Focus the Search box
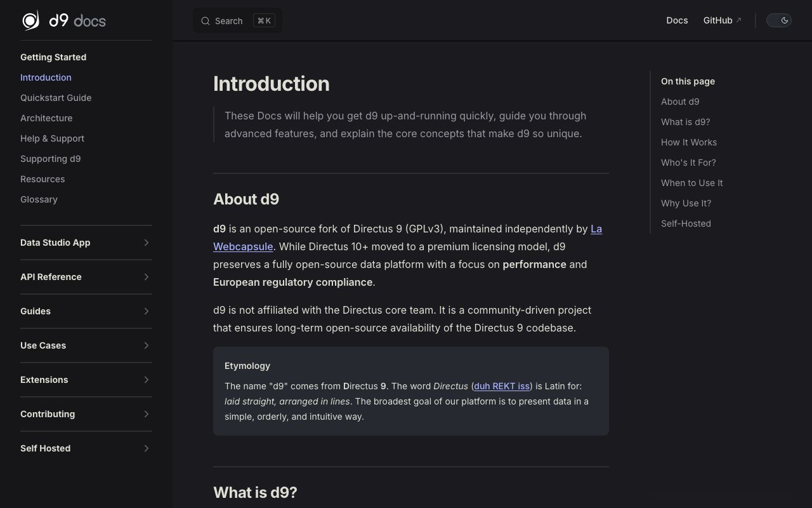This screenshot has width=812, height=508. (x=237, y=21)
